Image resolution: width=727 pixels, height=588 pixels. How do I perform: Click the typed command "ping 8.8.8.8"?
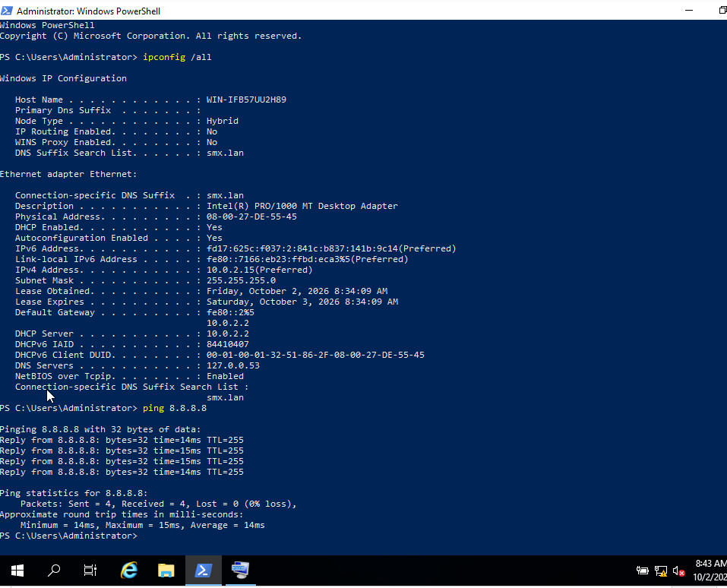175,408
